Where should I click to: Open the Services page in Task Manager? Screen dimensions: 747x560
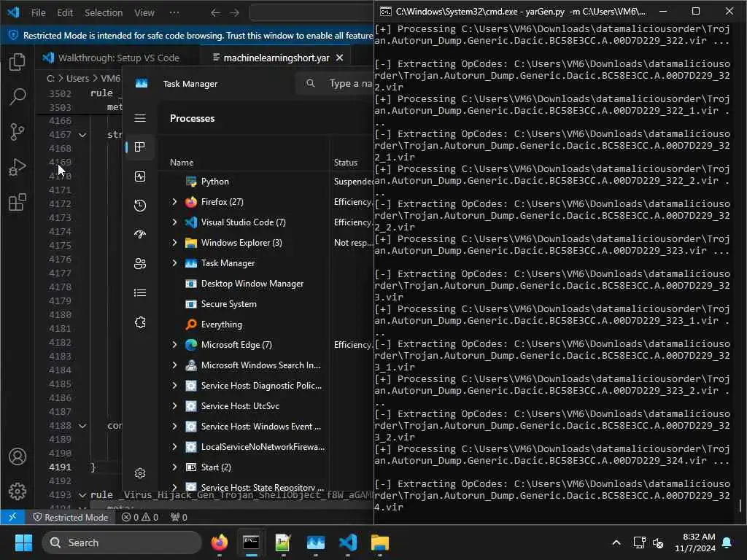tap(140, 322)
